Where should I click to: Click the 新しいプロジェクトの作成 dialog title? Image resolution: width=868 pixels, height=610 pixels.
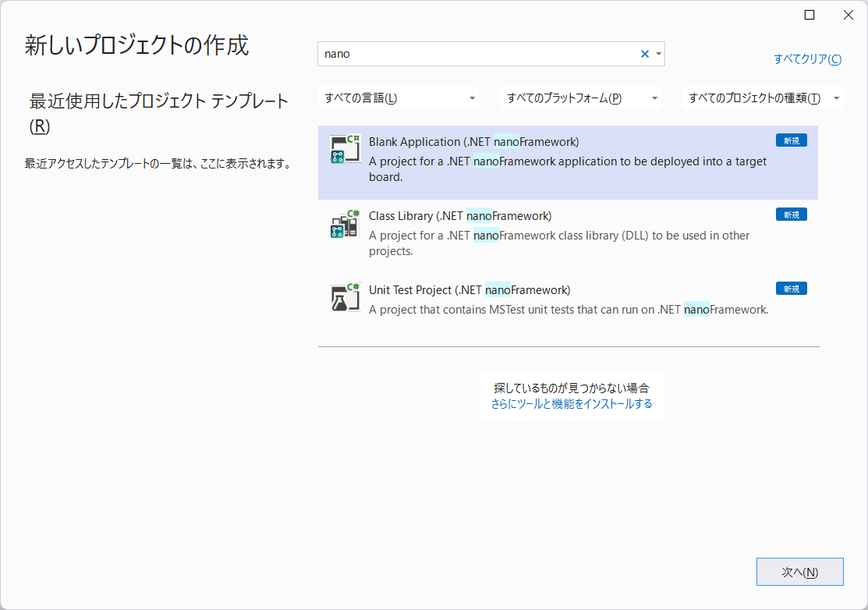click(x=136, y=44)
